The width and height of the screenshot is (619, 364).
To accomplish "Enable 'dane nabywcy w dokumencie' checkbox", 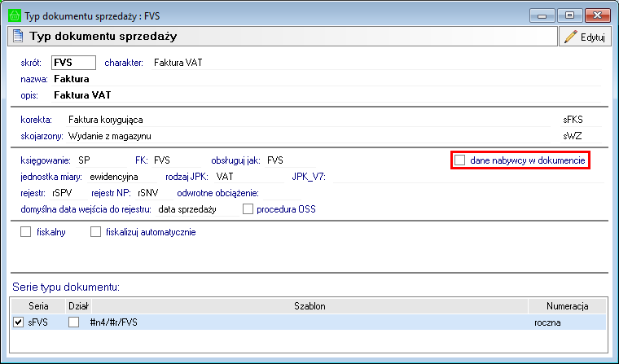I will tap(460, 160).
